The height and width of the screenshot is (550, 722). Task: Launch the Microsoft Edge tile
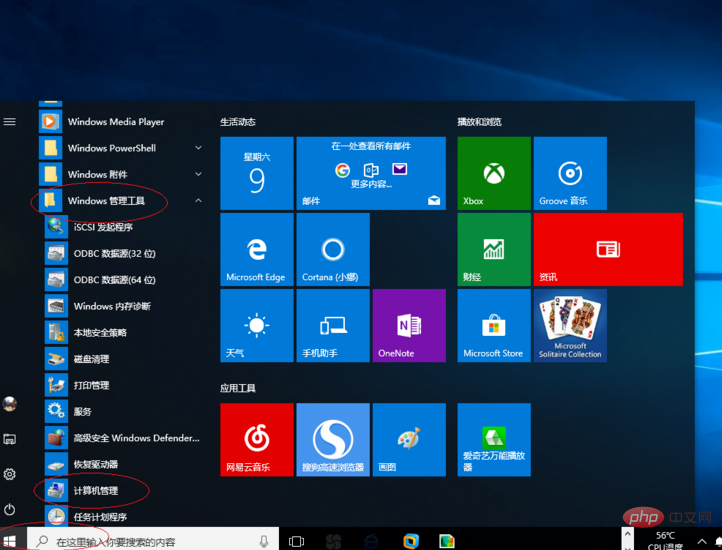click(x=257, y=249)
